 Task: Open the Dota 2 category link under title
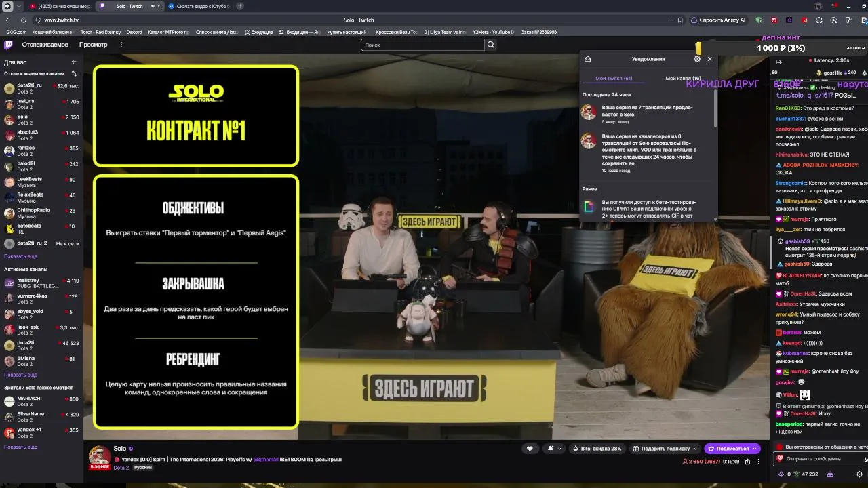[121, 468]
